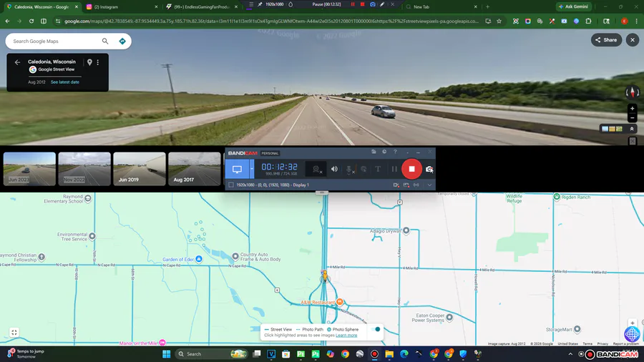Expand the Street View imagery strip chevron
This screenshot has height=362, width=644.
[x=632, y=129]
